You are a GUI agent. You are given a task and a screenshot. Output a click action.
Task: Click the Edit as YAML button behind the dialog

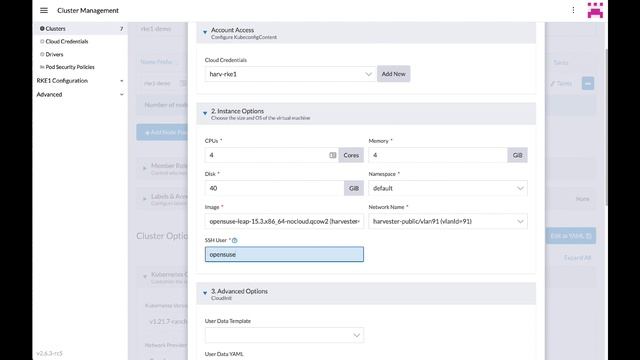click(x=571, y=236)
